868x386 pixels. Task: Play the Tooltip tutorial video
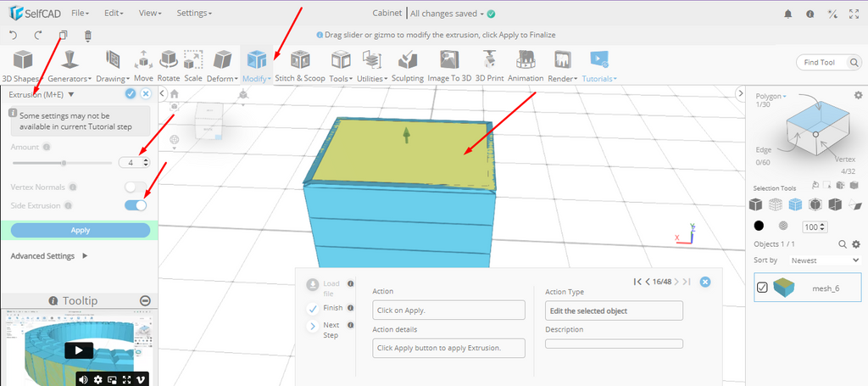coord(78,350)
